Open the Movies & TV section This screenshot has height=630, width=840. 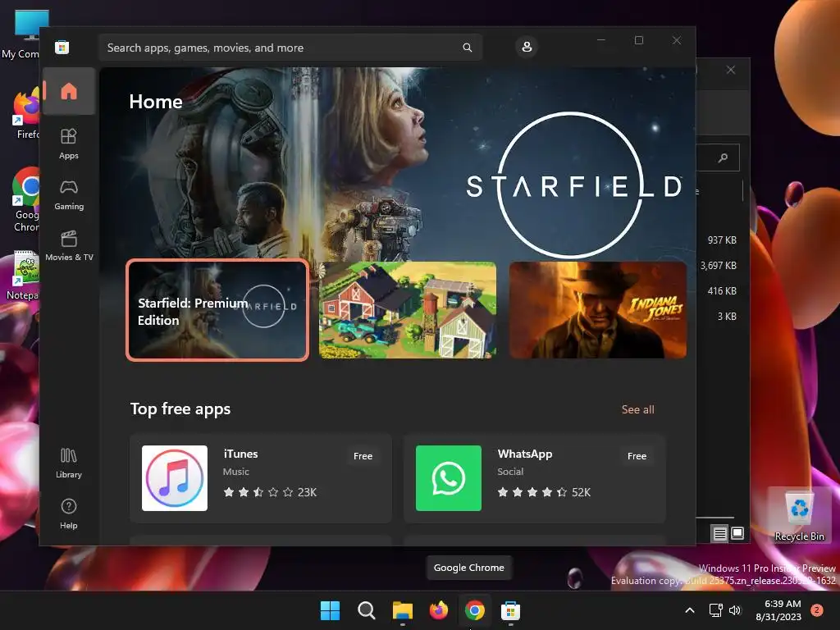69,246
